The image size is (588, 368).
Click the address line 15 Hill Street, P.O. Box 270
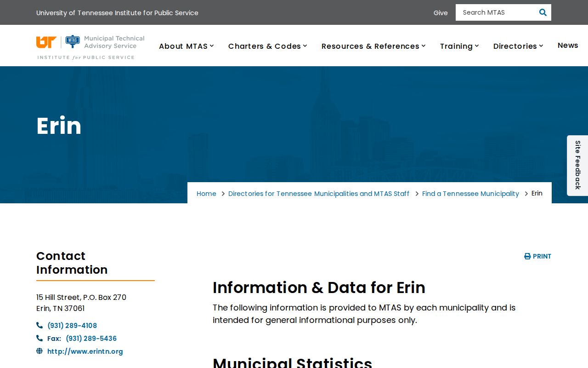[81, 297]
